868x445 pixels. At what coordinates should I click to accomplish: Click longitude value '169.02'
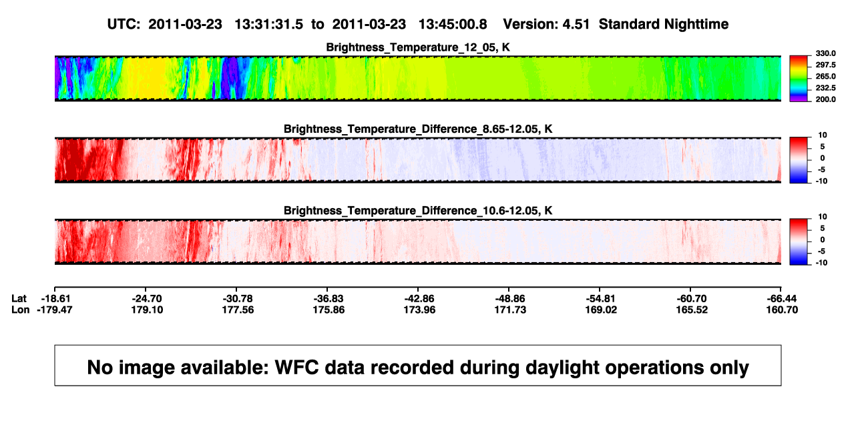pyautogui.click(x=602, y=310)
